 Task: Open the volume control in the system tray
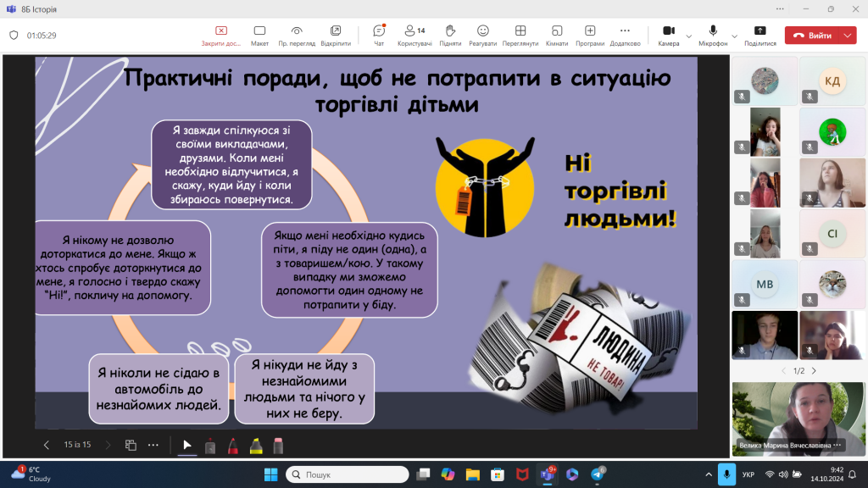click(782, 474)
